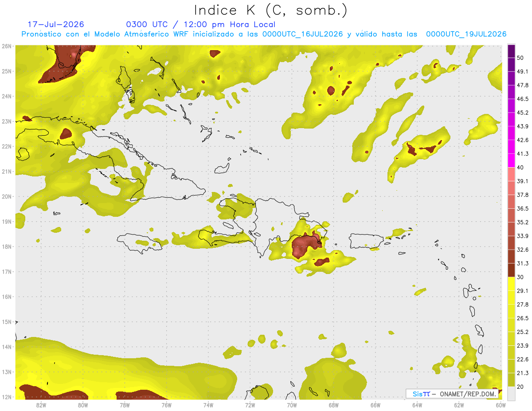Select initialization stamp '0000UTC_16JUL2026'

pyautogui.click(x=302, y=34)
